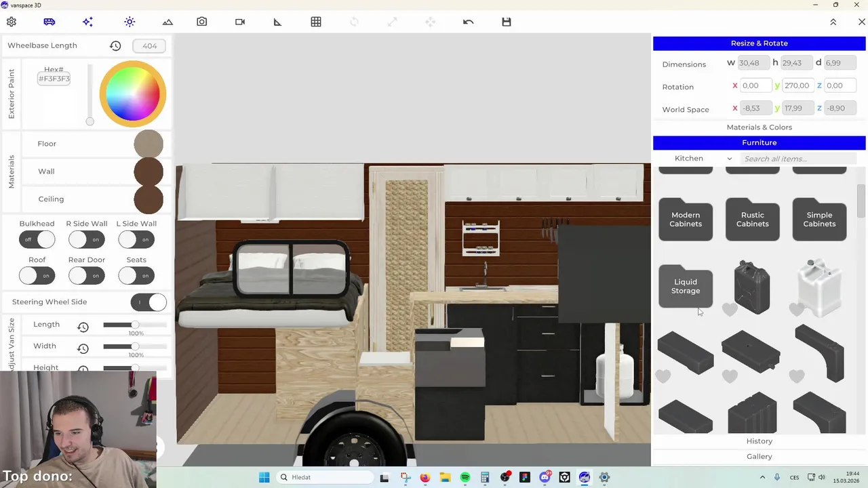
Task: Select the angle measurement tool
Action: click(277, 22)
